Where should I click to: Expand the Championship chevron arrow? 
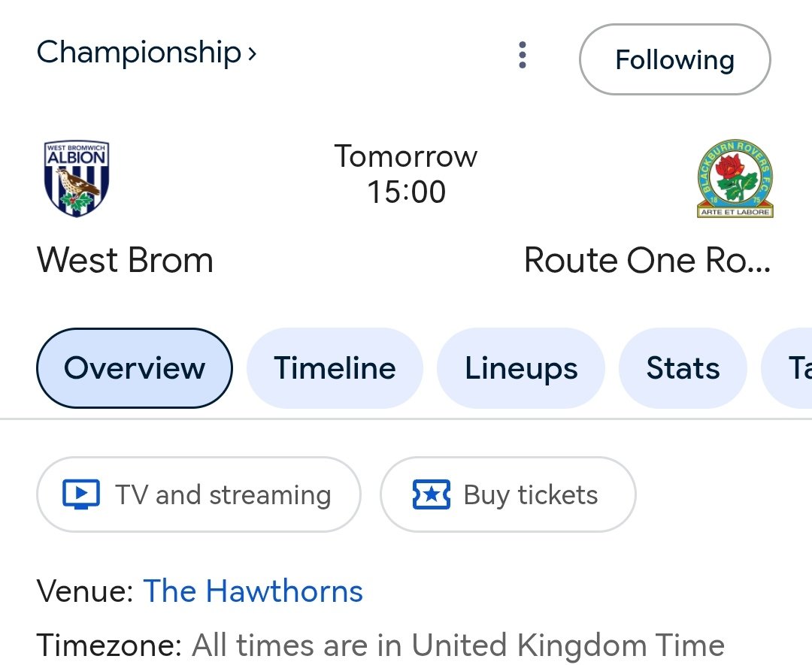252,53
